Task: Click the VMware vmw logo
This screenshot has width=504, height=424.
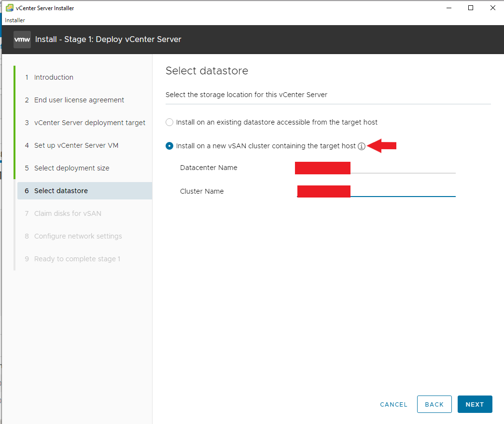Action: click(22, 40)
